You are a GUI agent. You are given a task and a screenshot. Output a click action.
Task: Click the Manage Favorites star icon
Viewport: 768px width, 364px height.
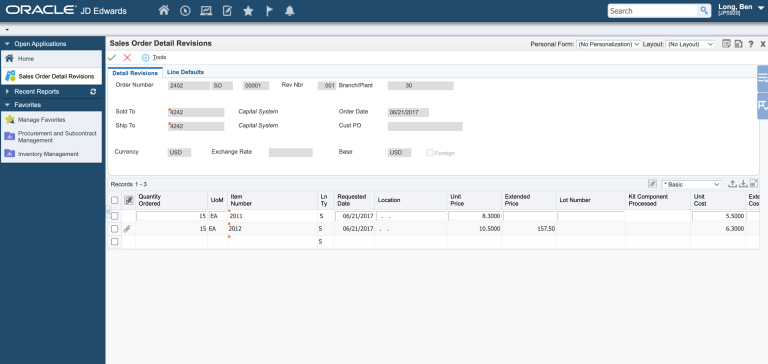[10, 120]
